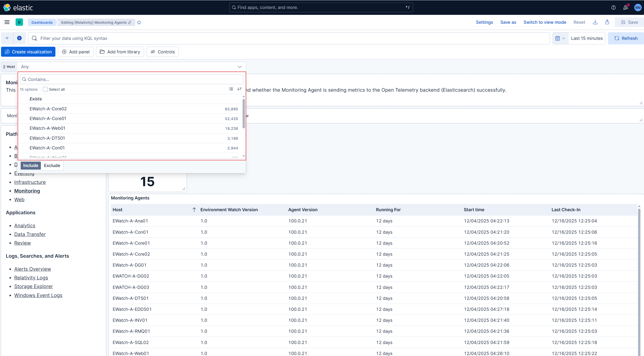Click Environment Watch Version column header
The height and width of the screenshot is (356, 644).
click(x=229, y=210)
